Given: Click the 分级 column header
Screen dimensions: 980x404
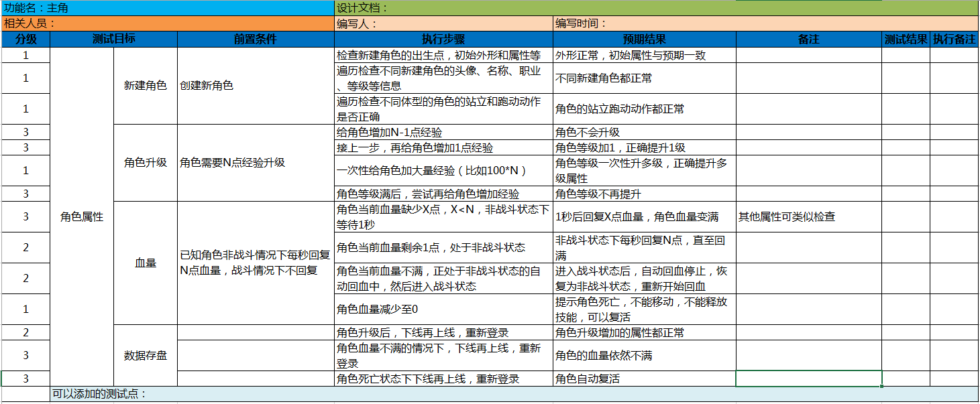Looking at the screenshot, I should pos(25,39).
